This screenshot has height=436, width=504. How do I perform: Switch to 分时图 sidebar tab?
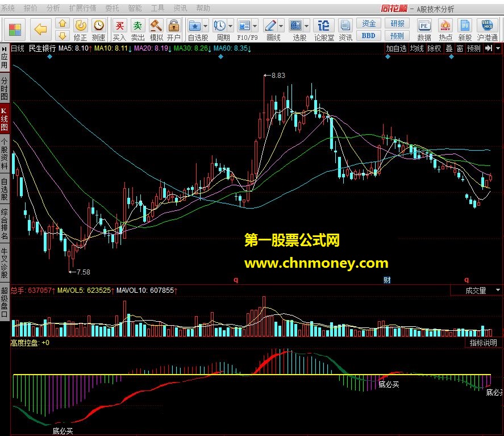(x=5, y=88)
